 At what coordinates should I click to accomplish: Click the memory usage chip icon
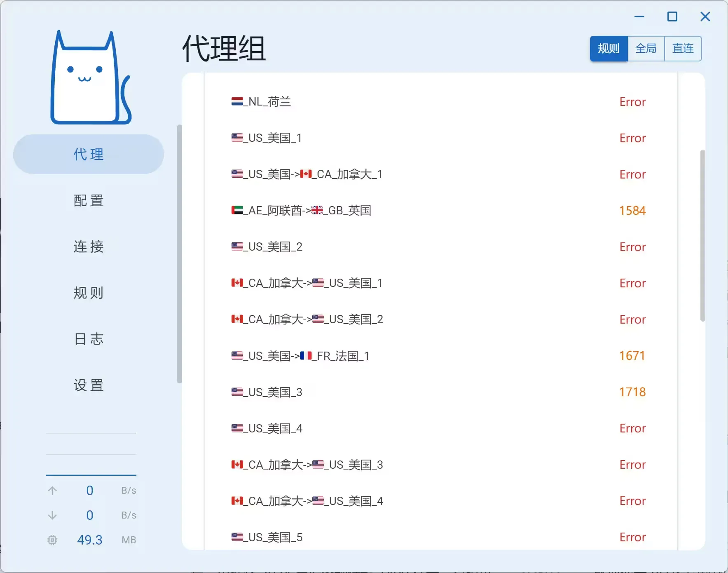[x=52, y=540]
